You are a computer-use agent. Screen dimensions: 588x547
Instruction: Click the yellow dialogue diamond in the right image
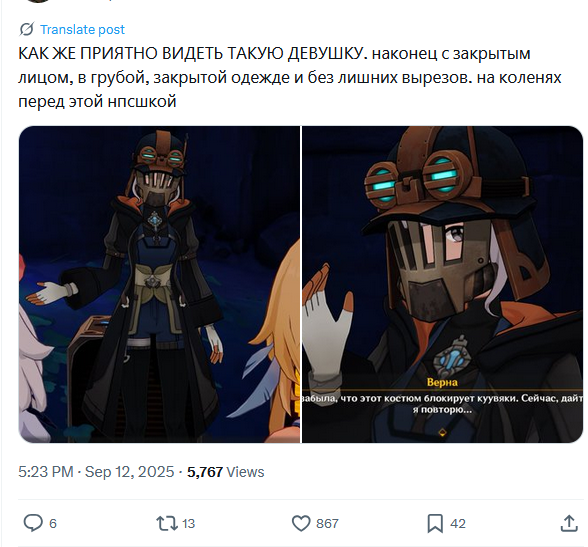tap(442, 433)
